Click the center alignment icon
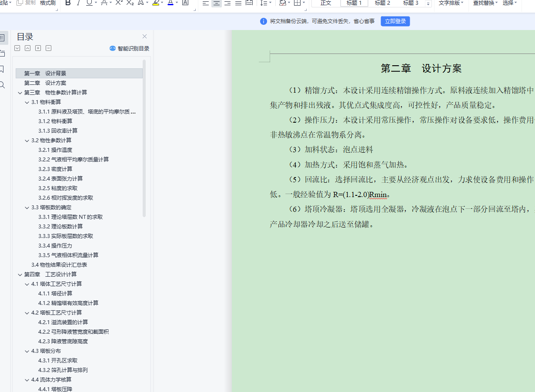Screen dimensions: 535x392 coord(217,4)
